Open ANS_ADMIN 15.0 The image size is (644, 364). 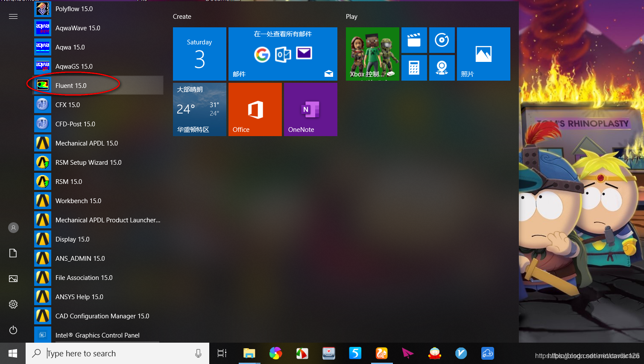coord(98,258)
